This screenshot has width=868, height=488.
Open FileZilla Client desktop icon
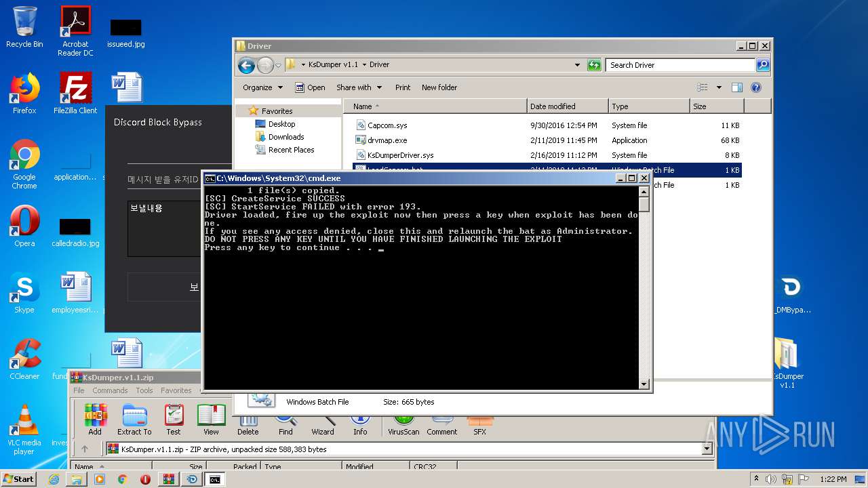click(75, 94)
